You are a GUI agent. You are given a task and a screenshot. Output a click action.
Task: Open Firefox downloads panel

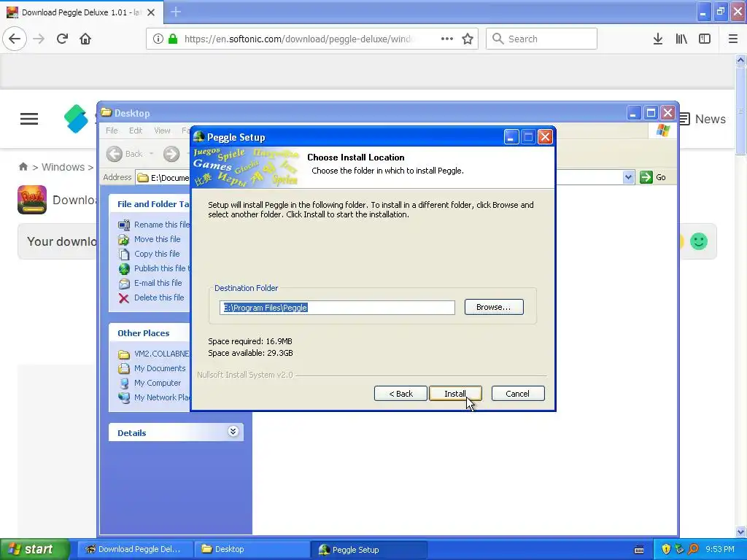pyautogui.click(x=658, y=39)
